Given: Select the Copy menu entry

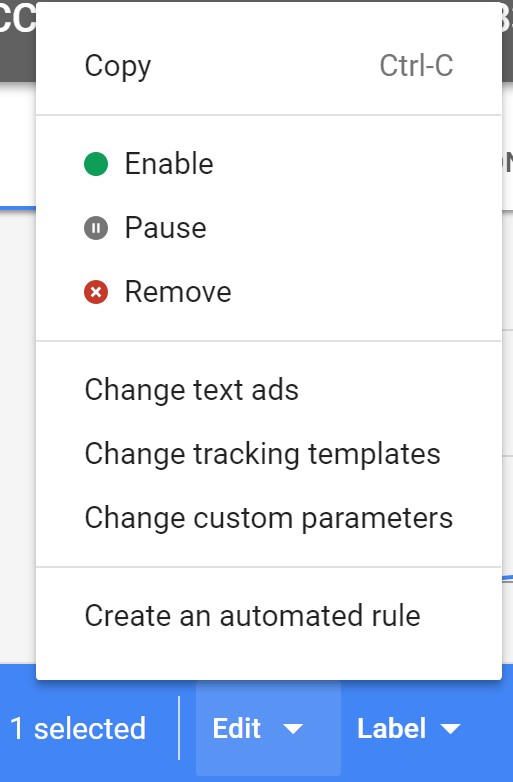Looking at the screenshot, I should pos(269,66).
